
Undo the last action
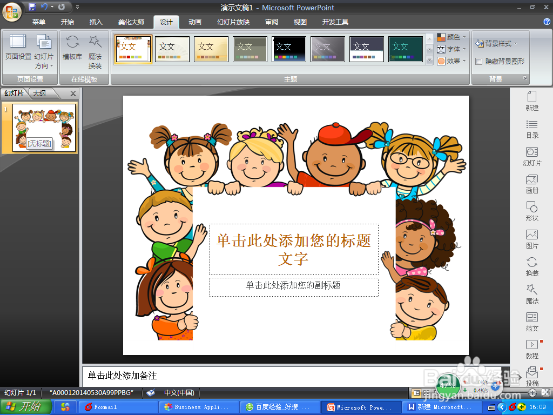(44, 7)
